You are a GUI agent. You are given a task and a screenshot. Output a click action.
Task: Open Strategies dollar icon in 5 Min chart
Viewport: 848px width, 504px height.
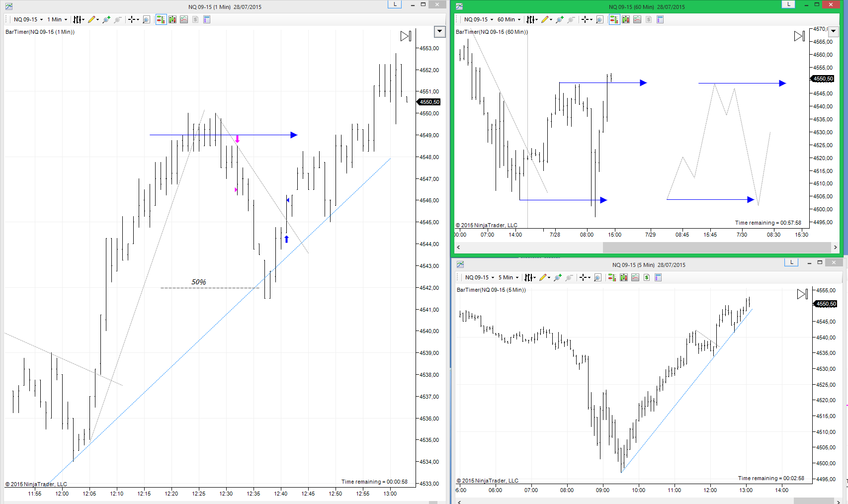tap(647, 277)
